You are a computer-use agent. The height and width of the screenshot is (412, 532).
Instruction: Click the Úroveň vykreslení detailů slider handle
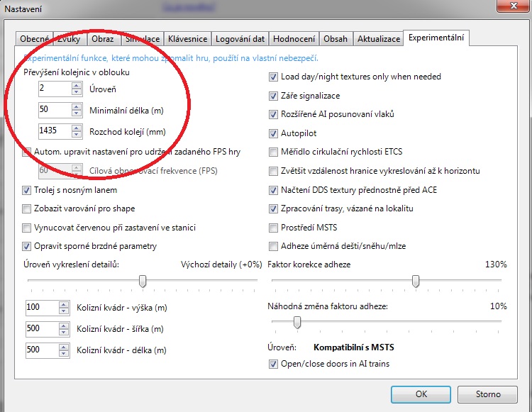pyautogui.click(x=143, y=282)
